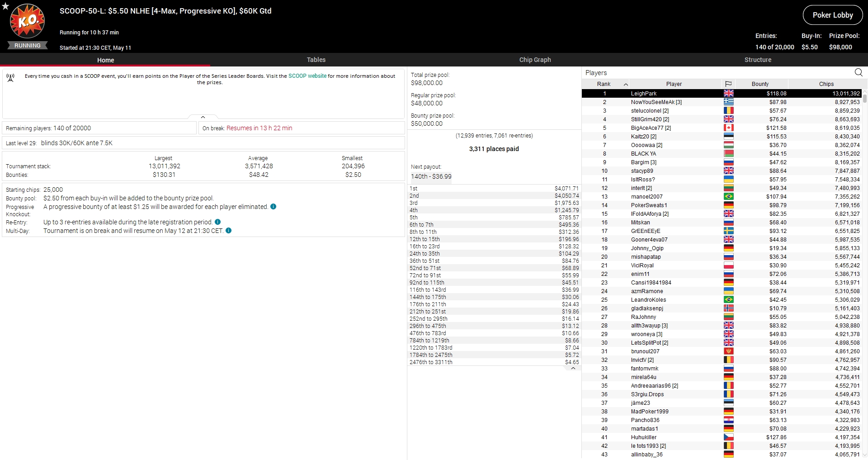Sort players by Player name header

(674, 84)
